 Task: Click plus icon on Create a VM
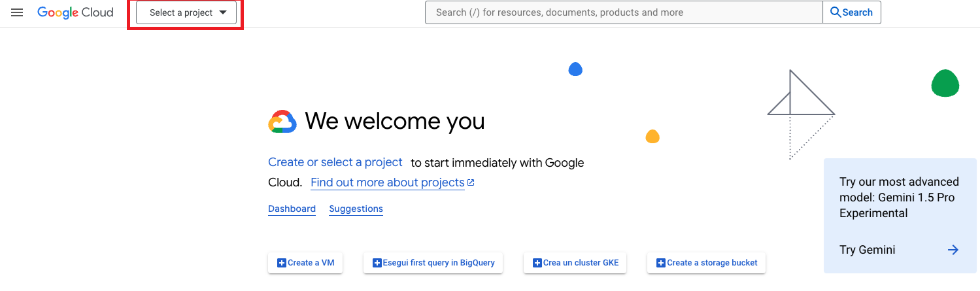pyautogui.click(x=282, y=263)
